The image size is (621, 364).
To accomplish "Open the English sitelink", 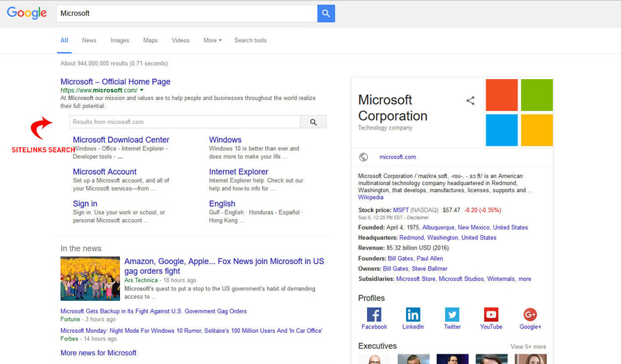I will point(222,204).
